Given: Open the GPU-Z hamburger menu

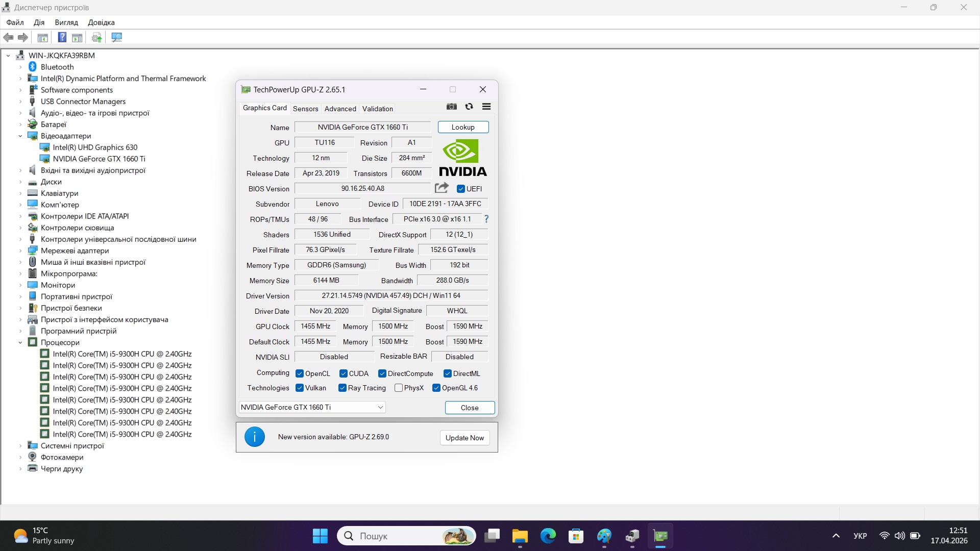Looking at the screenshot, I should pos(485,107).
